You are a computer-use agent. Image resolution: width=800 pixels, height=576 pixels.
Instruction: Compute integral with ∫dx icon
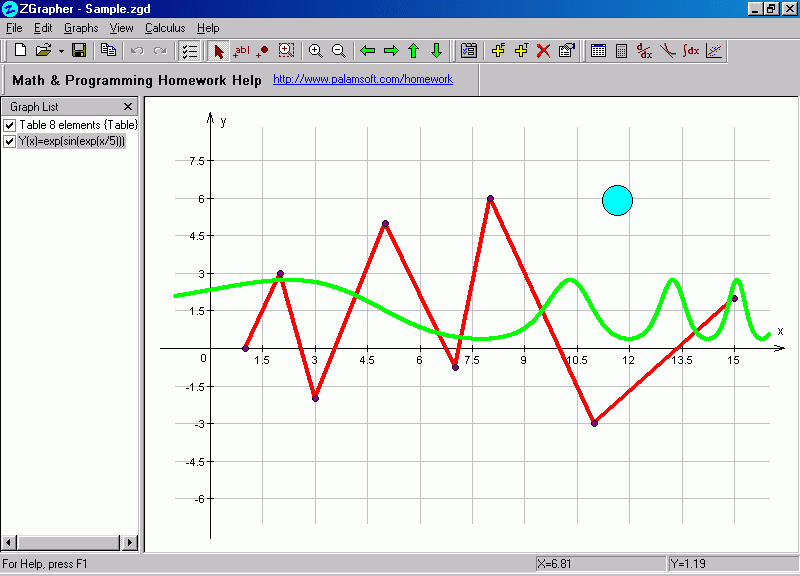(x=691, y=51)
